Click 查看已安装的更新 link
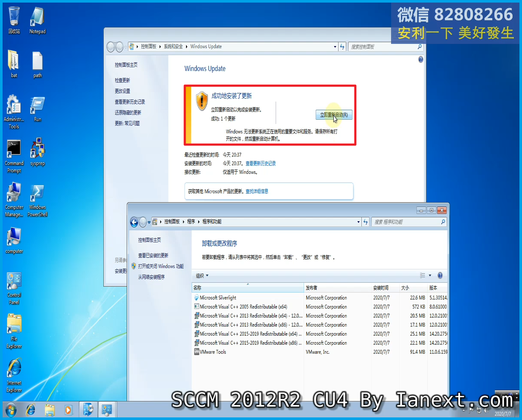The height and width of the screenshot is (420, 522). [153, 256]
